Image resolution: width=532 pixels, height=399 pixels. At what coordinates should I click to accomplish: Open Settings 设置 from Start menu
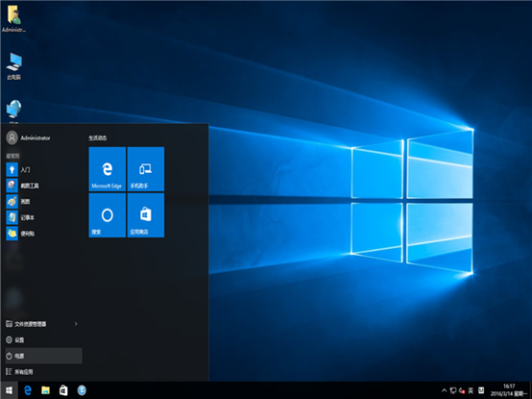[x=43, y=340]
